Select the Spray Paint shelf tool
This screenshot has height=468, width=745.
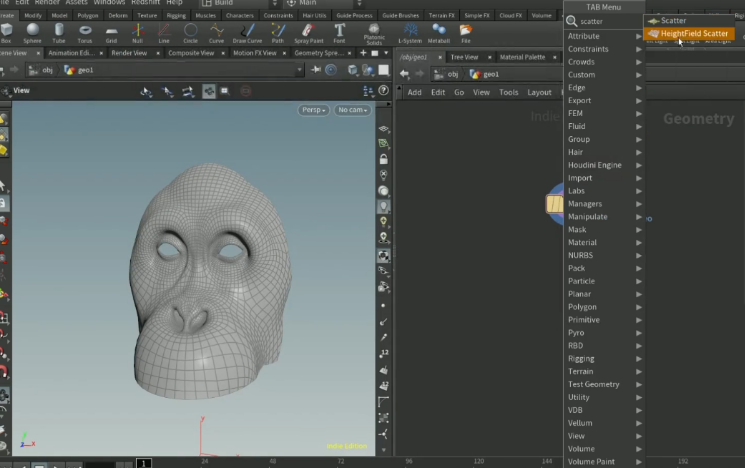pyautogui.click(x=308, y=31)
